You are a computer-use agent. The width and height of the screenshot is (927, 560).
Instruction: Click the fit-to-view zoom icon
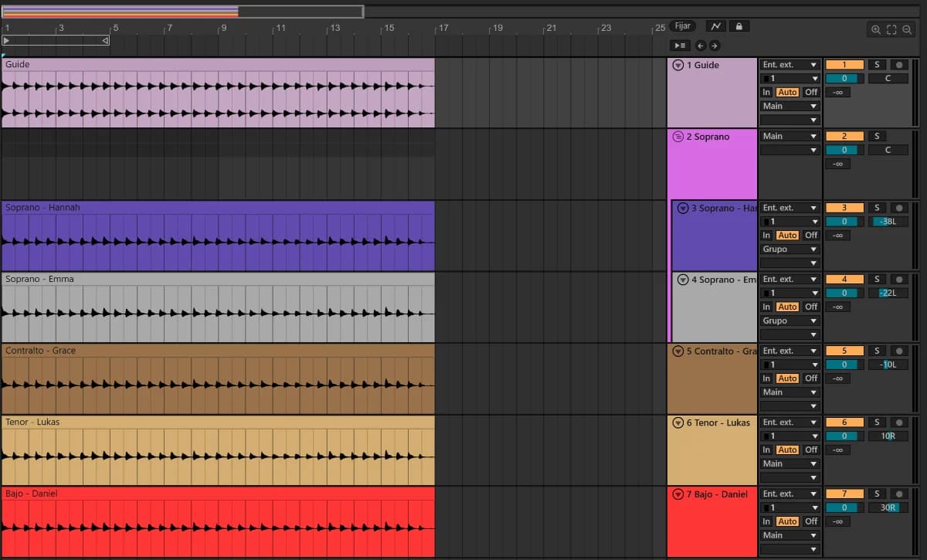click(x=891, y=30)
